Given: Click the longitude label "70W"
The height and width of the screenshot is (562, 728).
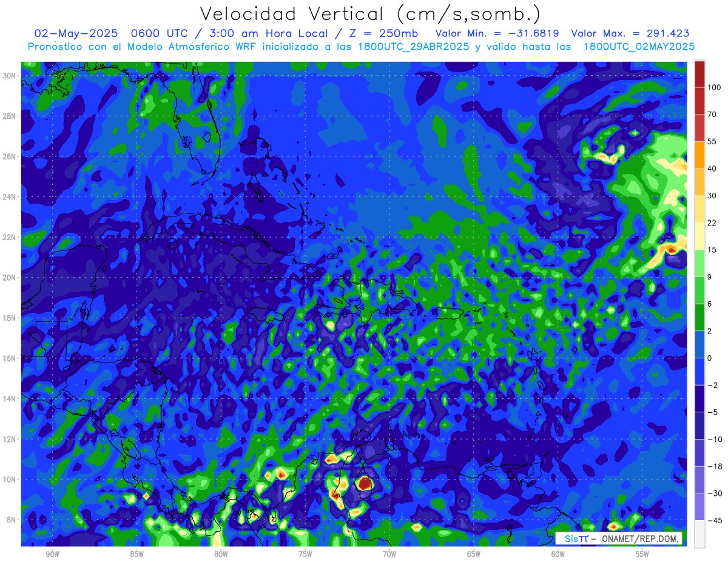Looking at the screenshot, I should (x=389, y=554).
